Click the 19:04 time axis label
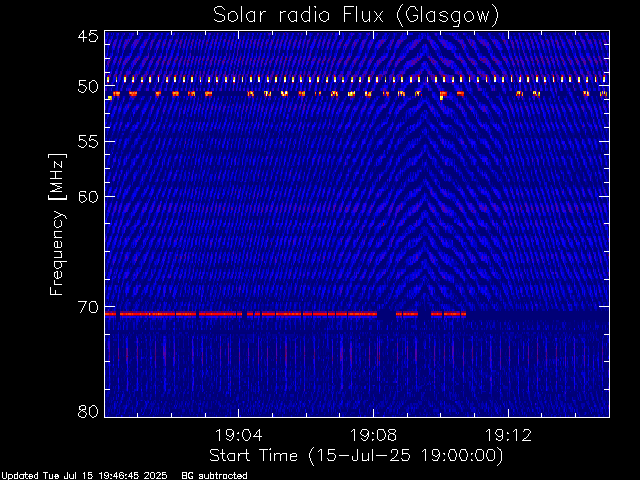 tap(238, 435)
